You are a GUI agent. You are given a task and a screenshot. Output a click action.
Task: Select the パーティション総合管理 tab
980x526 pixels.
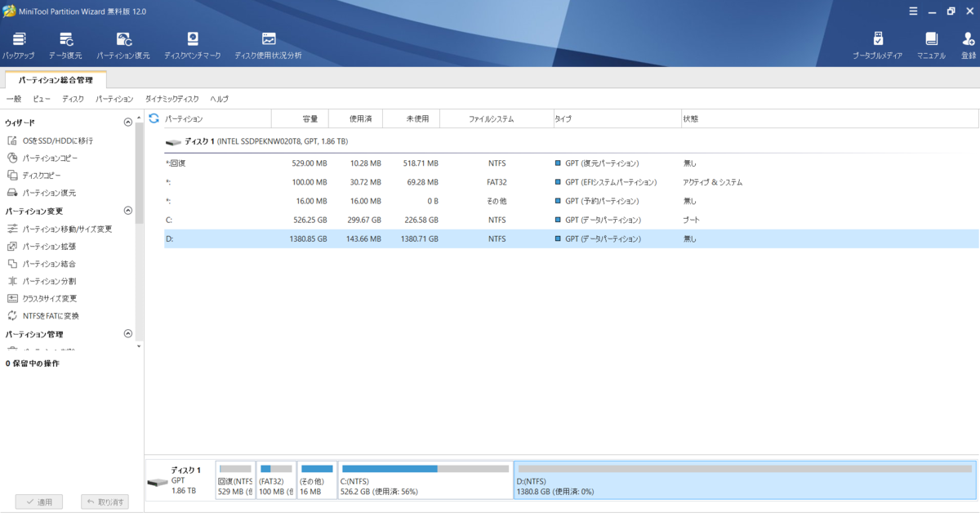56,80
